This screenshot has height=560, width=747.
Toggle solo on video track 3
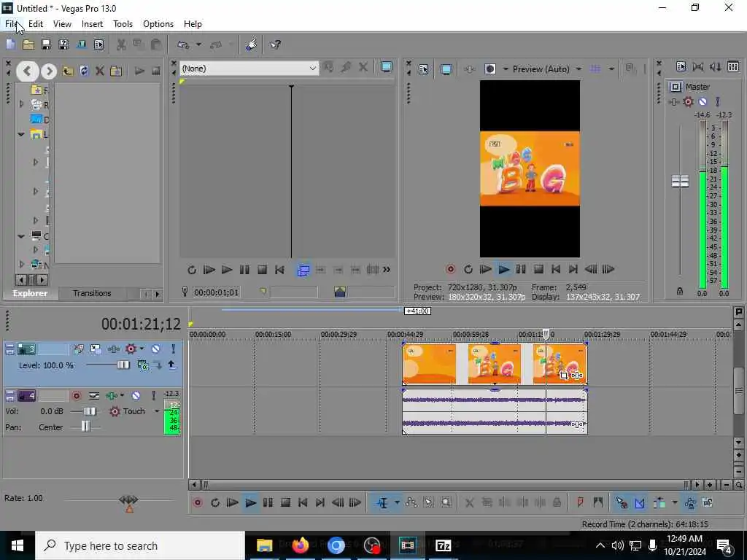click(x=174, y=349)
